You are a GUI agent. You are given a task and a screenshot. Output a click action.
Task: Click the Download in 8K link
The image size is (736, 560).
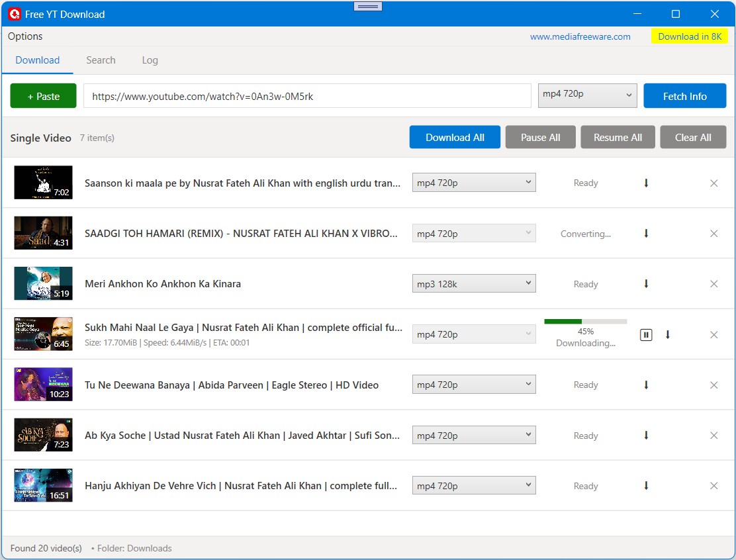coord(690,36)
